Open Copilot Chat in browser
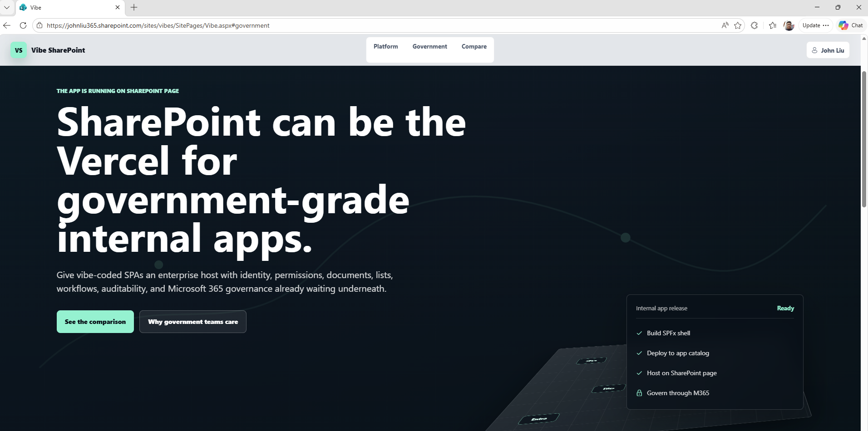 click(851, 25)
